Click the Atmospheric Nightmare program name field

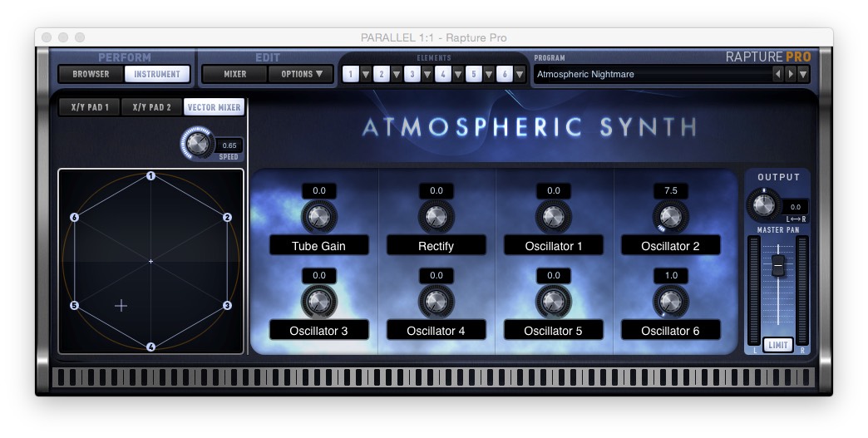pyautogui.click(x=653, y=74)
